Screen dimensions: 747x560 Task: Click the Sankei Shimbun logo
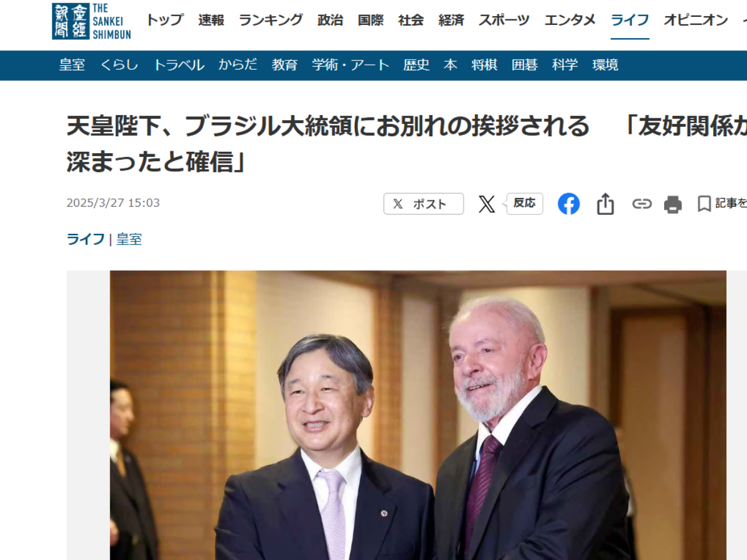(x=92, y=21)
